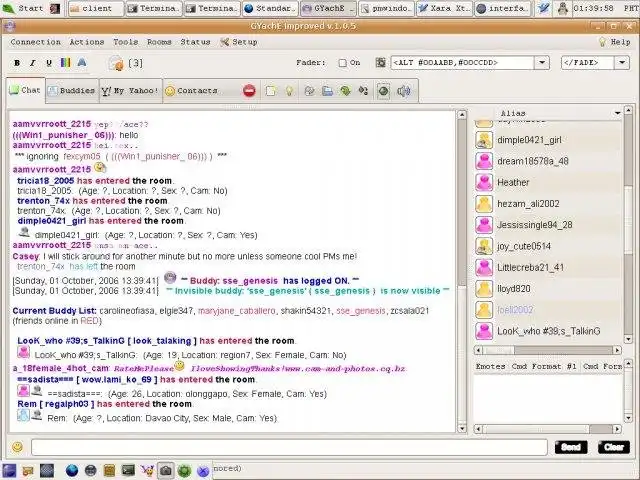Open the rainbow text color picker
This screenshot has height=480, width=640.
coord(65,62)
